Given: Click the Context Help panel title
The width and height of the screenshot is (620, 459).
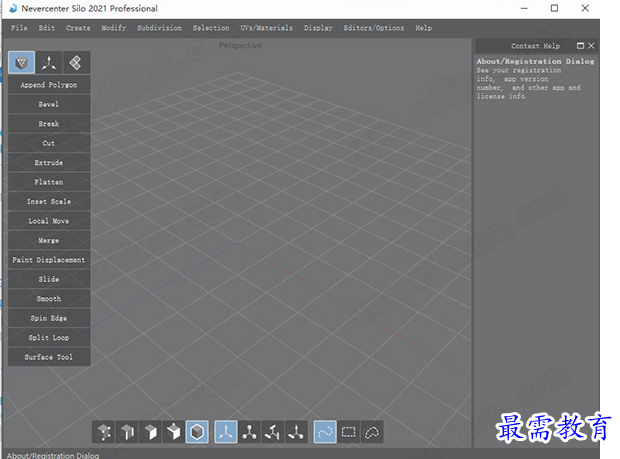Looking at the screenshot, I should click(x=535, y=46).
